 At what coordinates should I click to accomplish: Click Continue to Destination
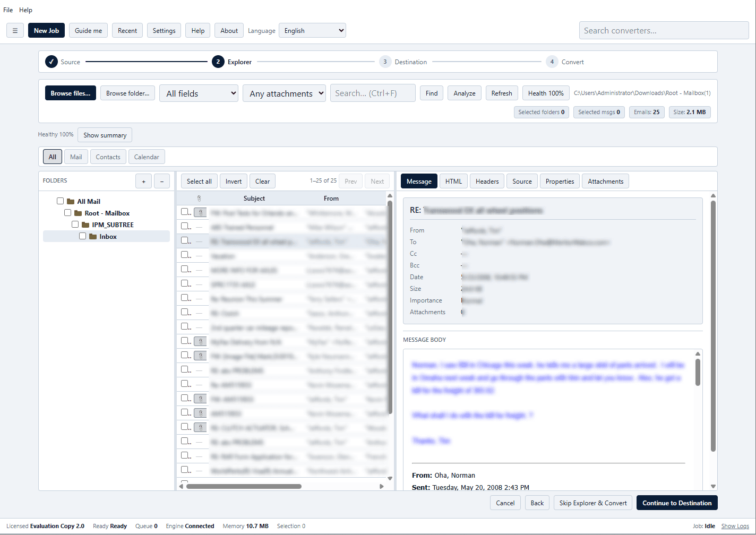click(x=677, y=503)
